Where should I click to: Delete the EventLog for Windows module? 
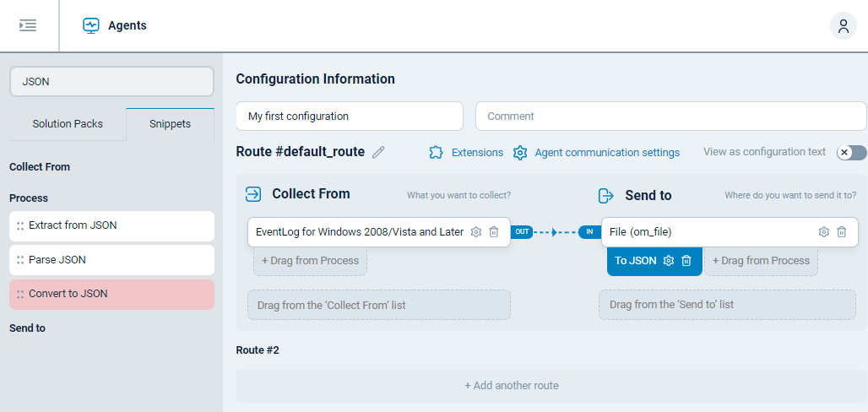point(494,232)
